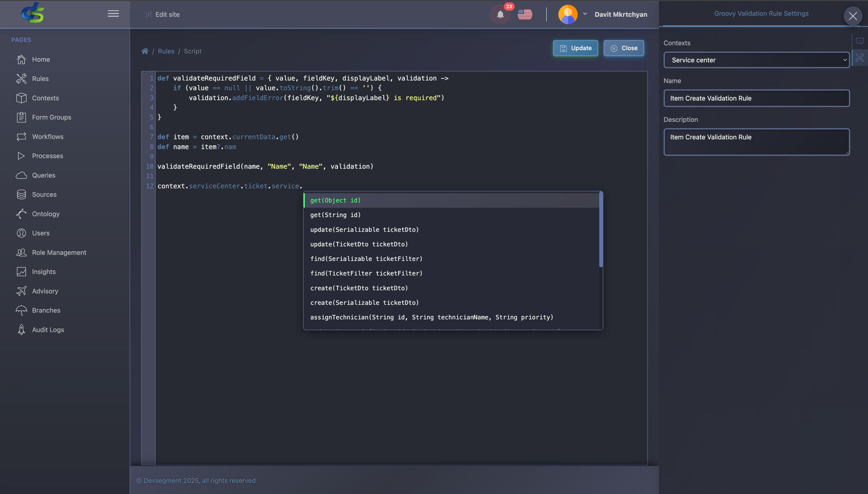Click into the Name input field
This screenshot has height=494, width=868.
coord(756,98)
